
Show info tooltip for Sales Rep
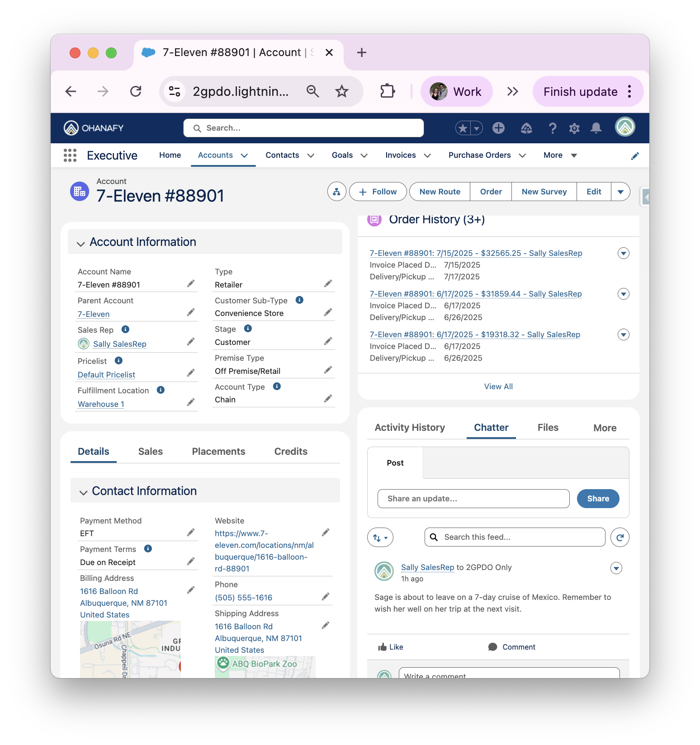[126, 329]
